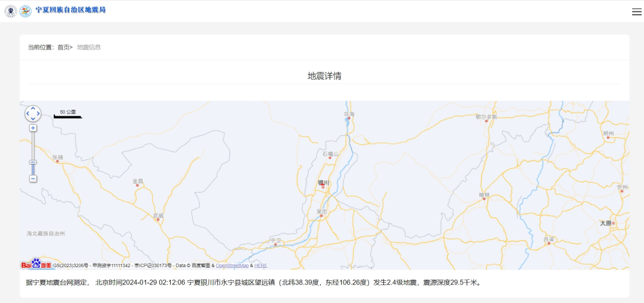This screenshot has height=303, width=644.
Task: Pan the map up with arrow control
Action: 33,108
